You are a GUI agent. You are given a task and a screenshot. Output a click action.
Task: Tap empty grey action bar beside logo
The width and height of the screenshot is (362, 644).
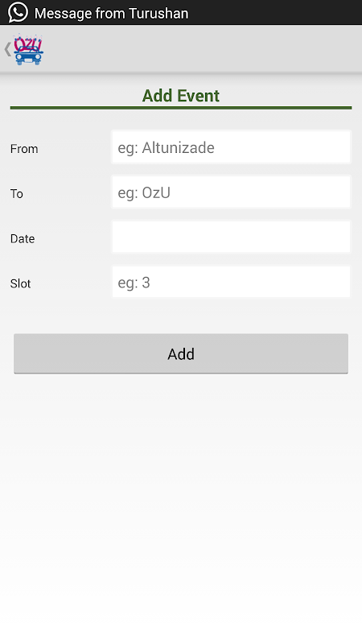[x=201, y=49]
